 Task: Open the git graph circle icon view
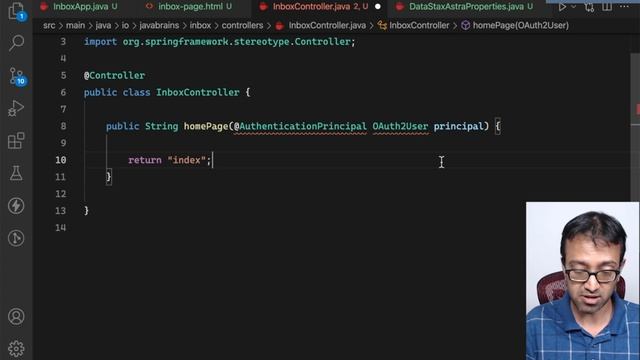pyautogui.click(x=16, y=238)
